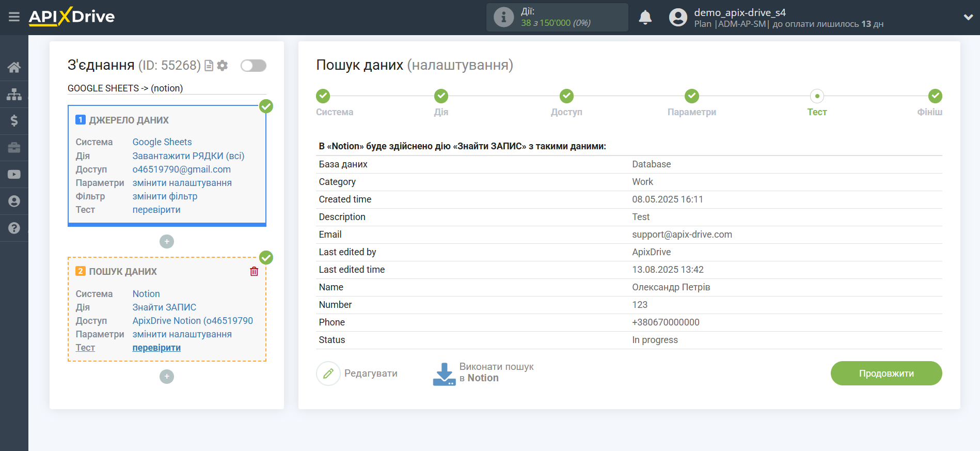Click Виконати пошук в Notion
The image size is (980, 451).
click(497, 372)
